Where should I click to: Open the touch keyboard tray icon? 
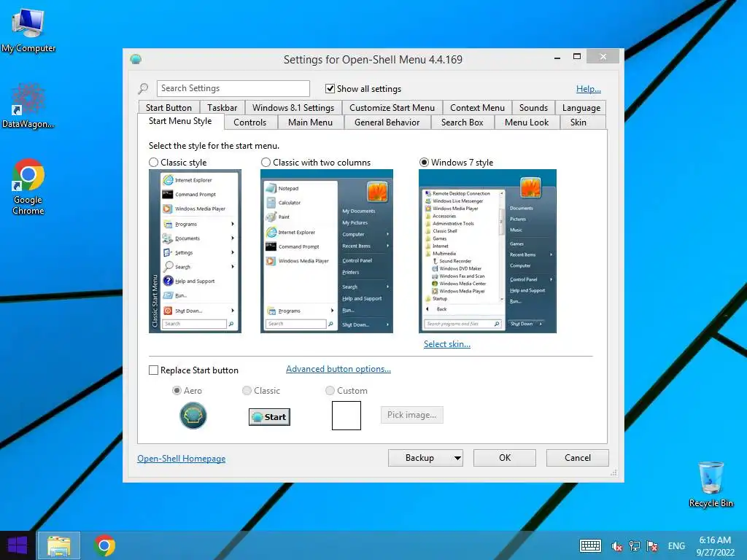pyautogui.click(x=590, y=545)
